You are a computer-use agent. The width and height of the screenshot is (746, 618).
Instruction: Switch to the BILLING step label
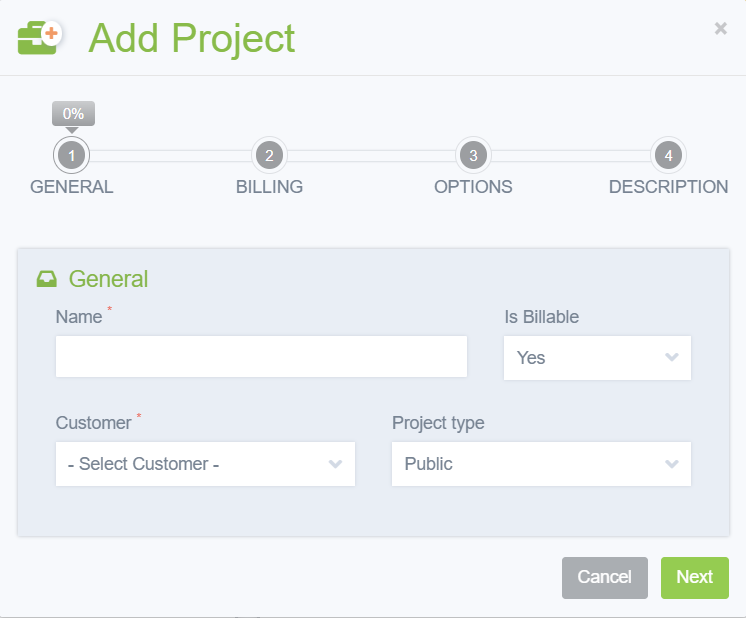[x=269, y=187]
